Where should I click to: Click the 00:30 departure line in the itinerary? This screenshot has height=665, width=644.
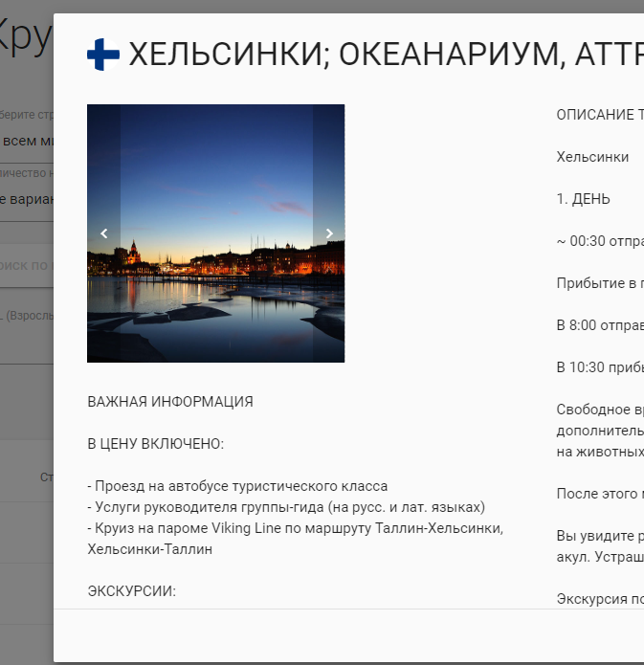tap(600, 241)
